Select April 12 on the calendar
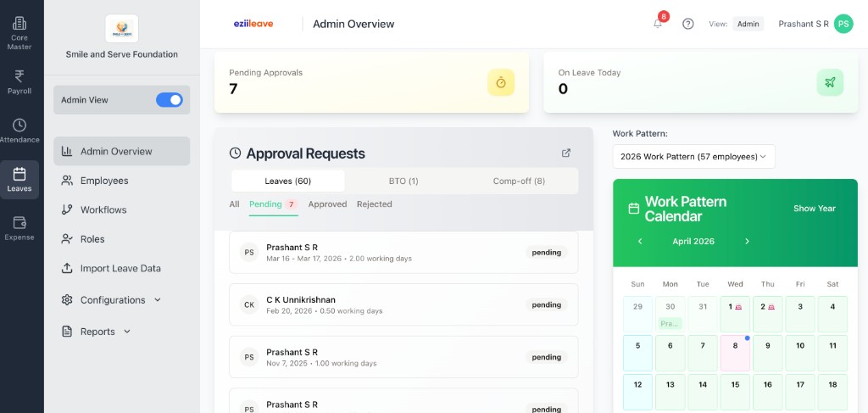This screenshot has height=413, width=868. (637, 392)
